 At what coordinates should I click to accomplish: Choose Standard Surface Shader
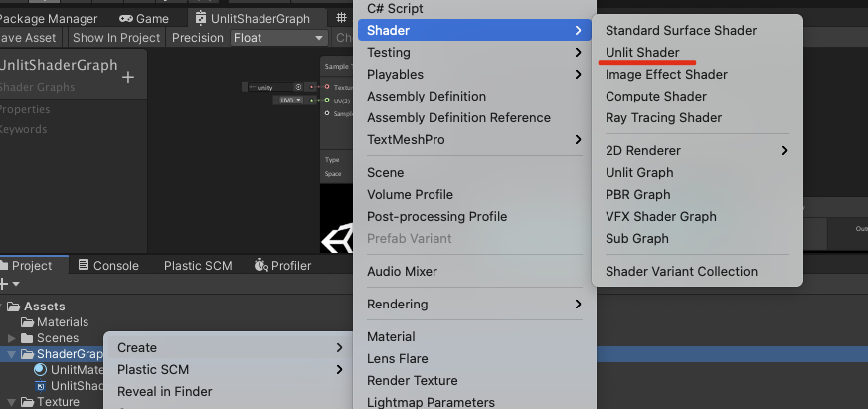click(681, 30)
